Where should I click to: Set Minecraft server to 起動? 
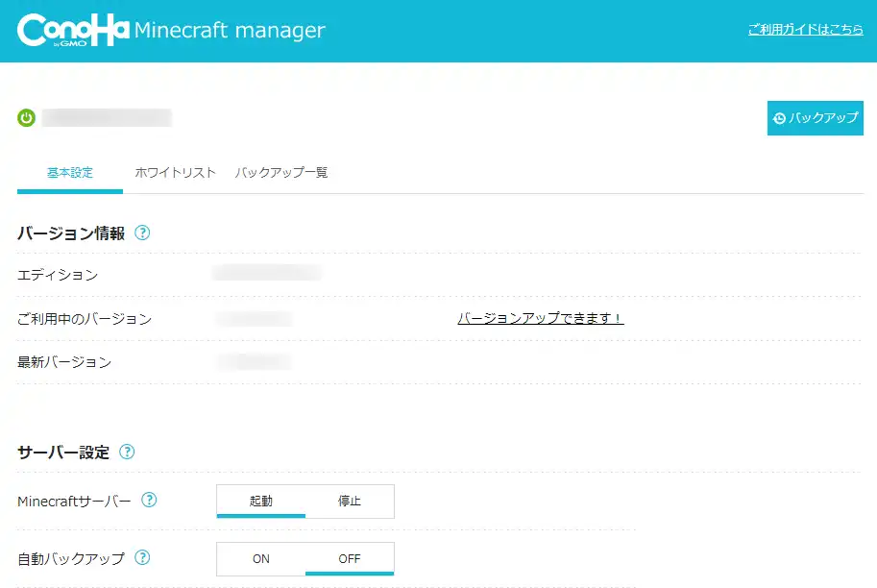261,502
